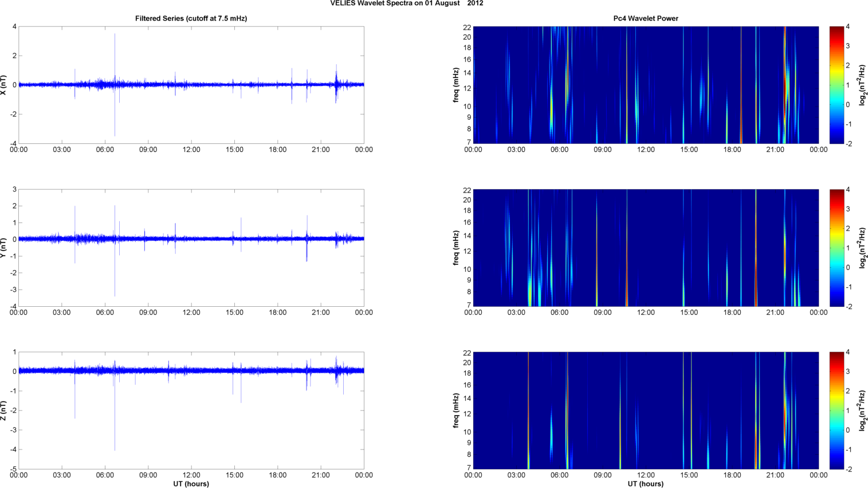This screenshot has width=868, height=488.
Task: Click the 7 frequency tick on the bottom spectrogram
Action: (469, 469)
